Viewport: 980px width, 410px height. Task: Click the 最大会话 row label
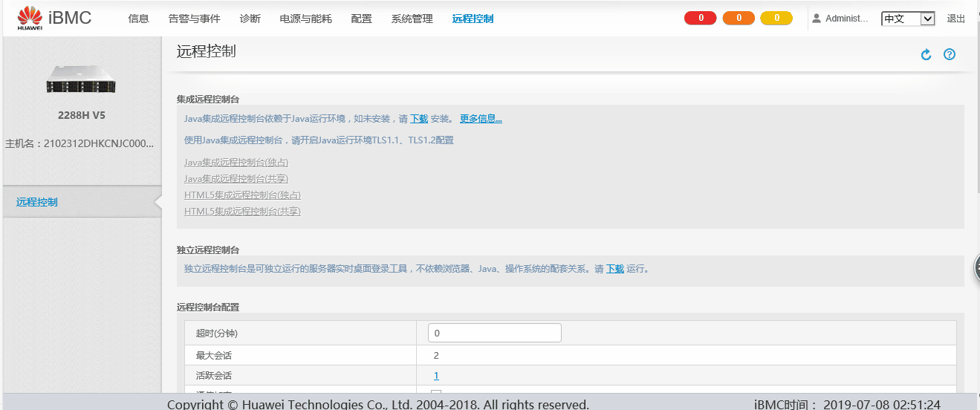tap(214, 356)
